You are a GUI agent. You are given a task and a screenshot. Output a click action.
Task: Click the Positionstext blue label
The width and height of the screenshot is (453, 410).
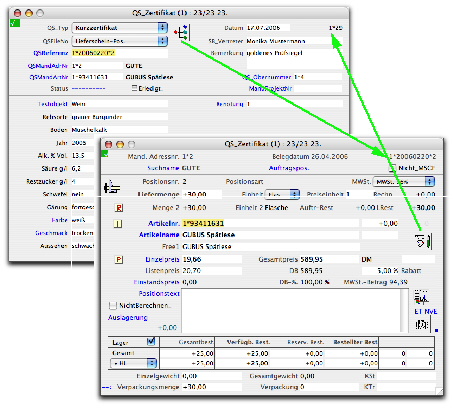(x=159, y=294)
